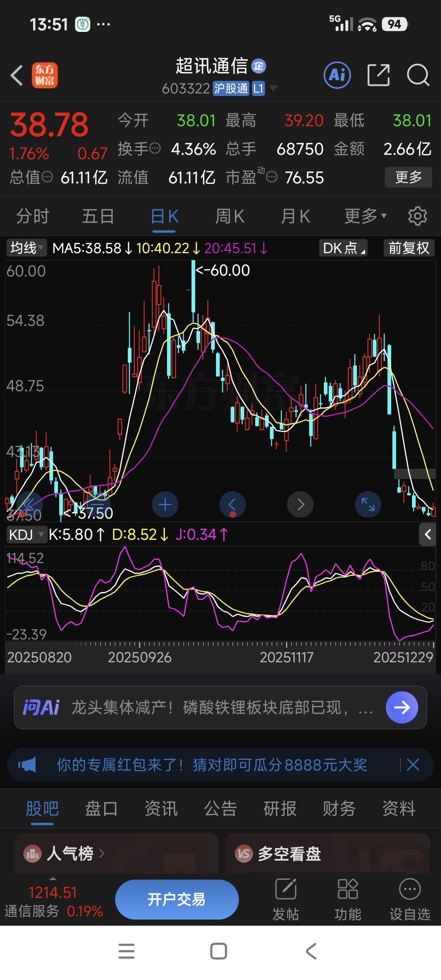Viewport: 441px width, 980px height.
Task: Tap the 沪股通 badge
Action: (x=231, y=88)
